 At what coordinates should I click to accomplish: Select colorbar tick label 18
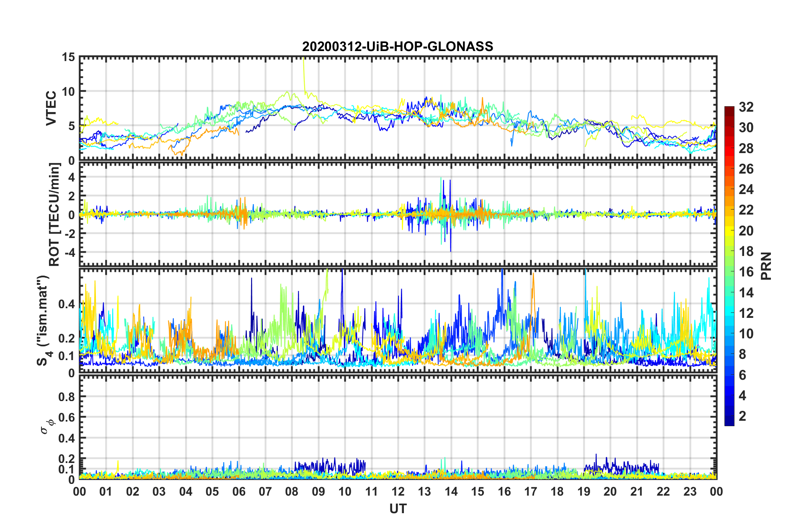point(746,251)
